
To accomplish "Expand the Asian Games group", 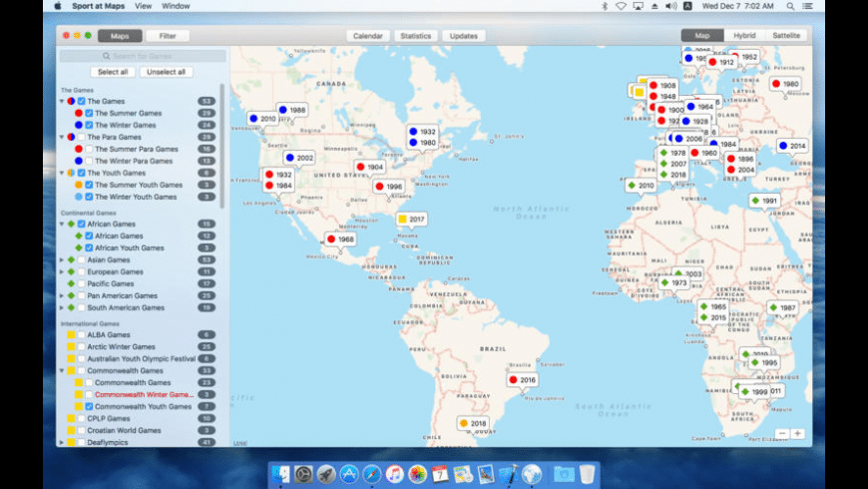I will click(62, 259).
